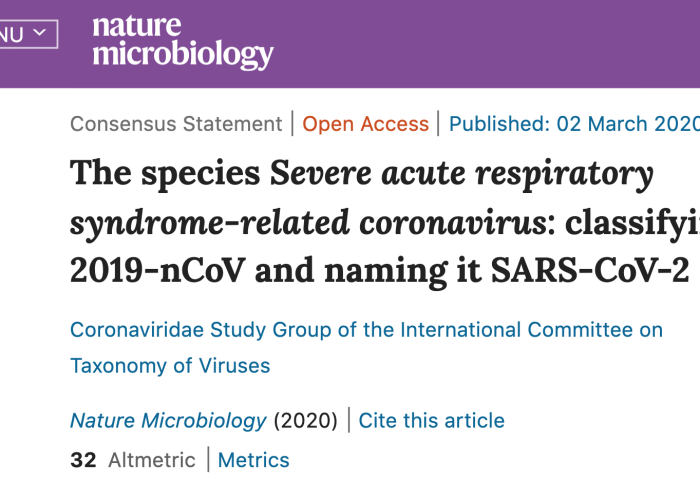Click italic 'Severe acute respiratory' in the title
This screenshot has height=500, width=700.
point(462,174)
